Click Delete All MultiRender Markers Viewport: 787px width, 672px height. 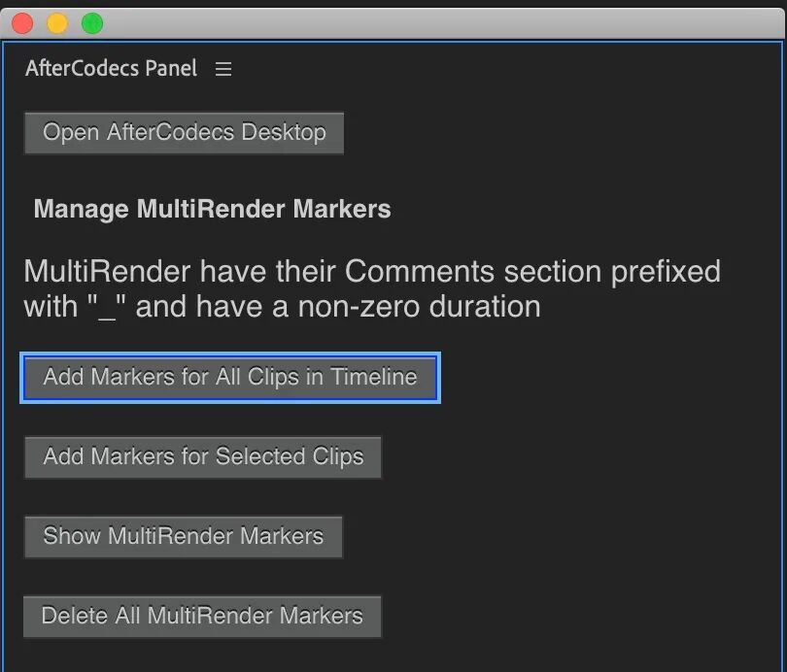[x=202, y=616]
